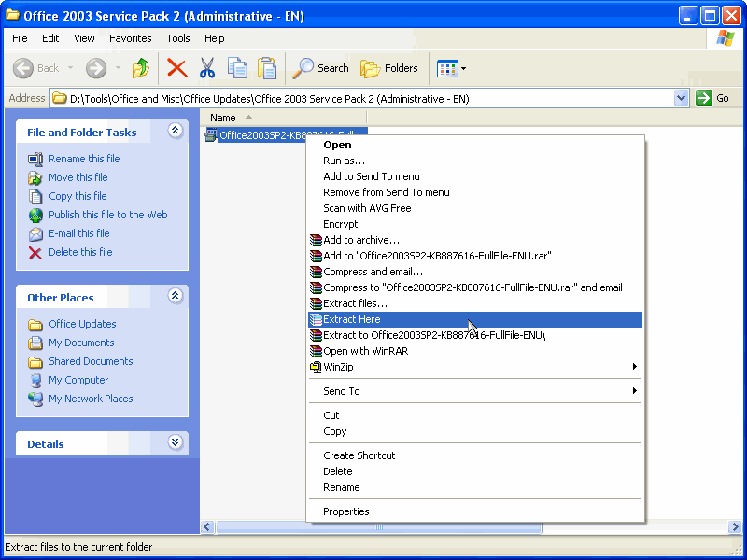Click the horizontal scrollbar thumb
The width and height of the screenshot is (747, 560).
point(378,528)
